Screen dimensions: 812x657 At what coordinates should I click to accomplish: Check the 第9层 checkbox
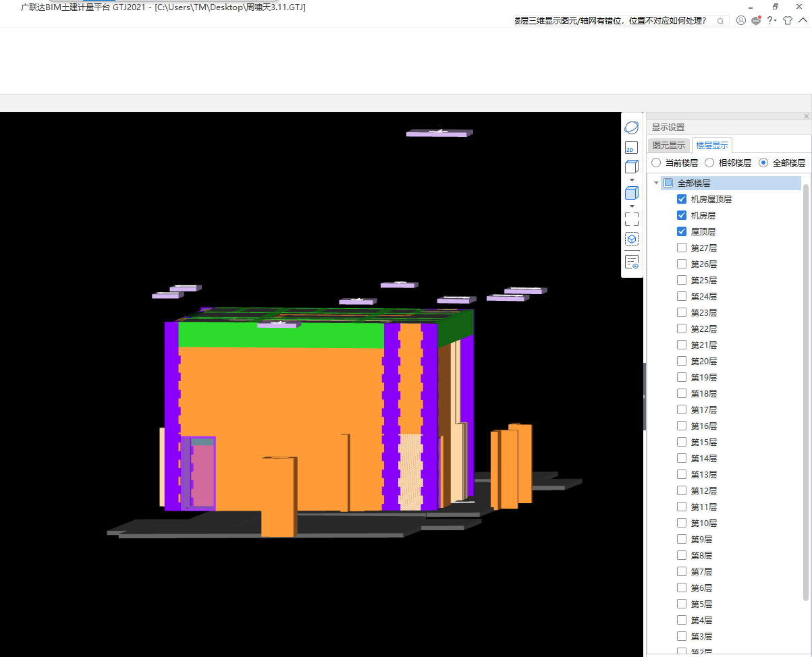coord(682,539)
